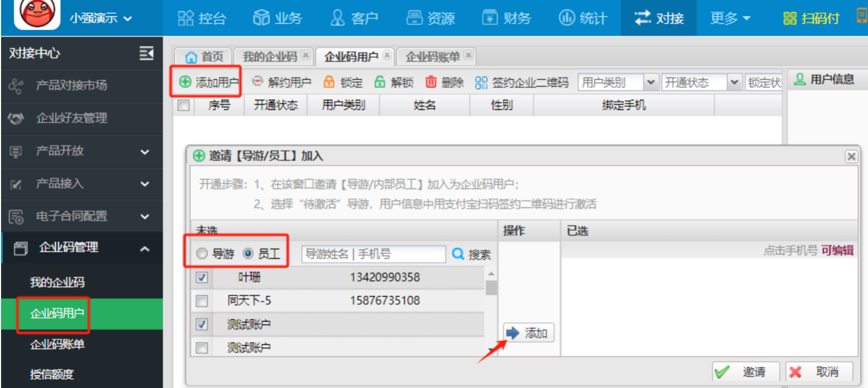Open the 控台 menu

coord(202,19)
